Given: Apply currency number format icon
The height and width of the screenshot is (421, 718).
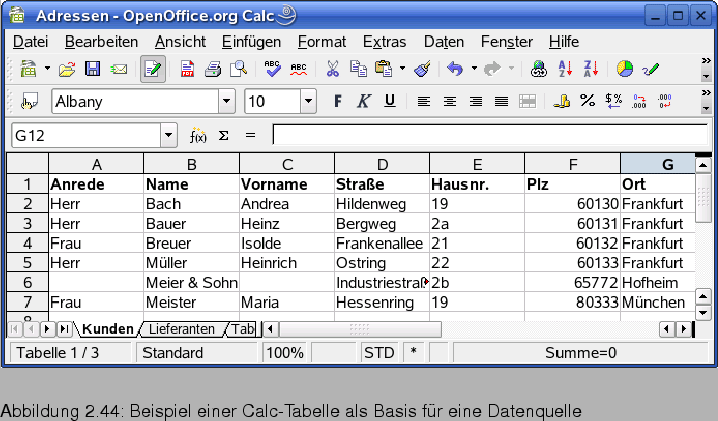Looking at the screenshot, I should (561, 101).
